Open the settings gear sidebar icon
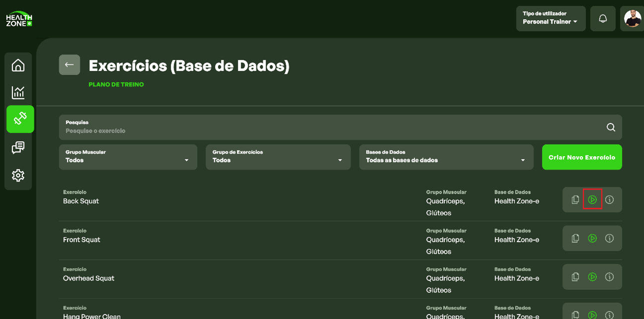Viewport: 644px width, 319px height. coord(18,175)
